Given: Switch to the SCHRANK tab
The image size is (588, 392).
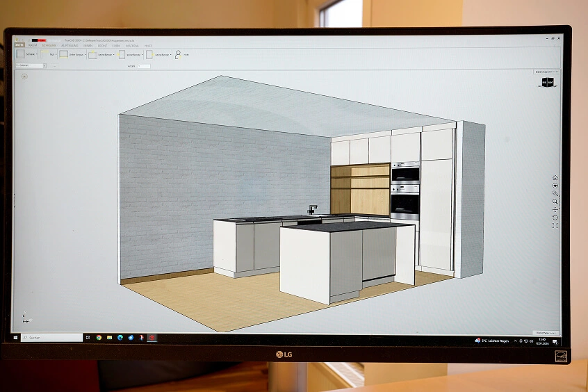Looking at the screenshot, I should click(49, 45).
